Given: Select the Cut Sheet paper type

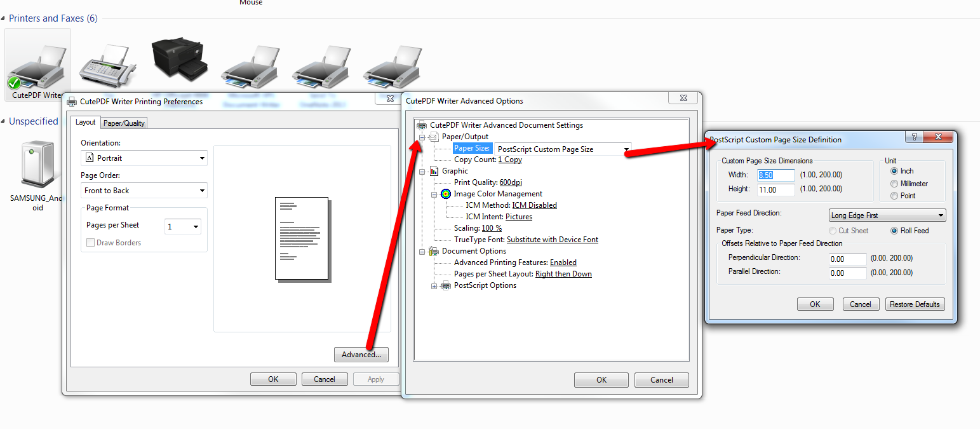Looking at the screenshot, I should [x=832, y=231].
